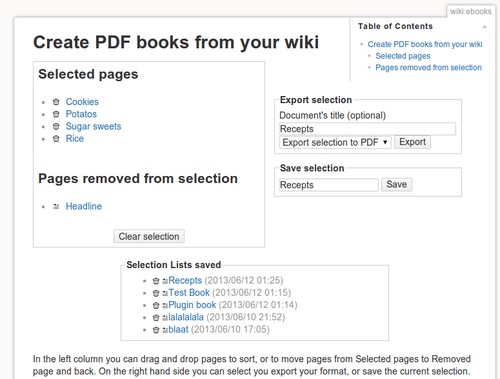Open the Export selection to PDF dropdown
This screenshot has height=379, width=500.
[x=335, y=142]
